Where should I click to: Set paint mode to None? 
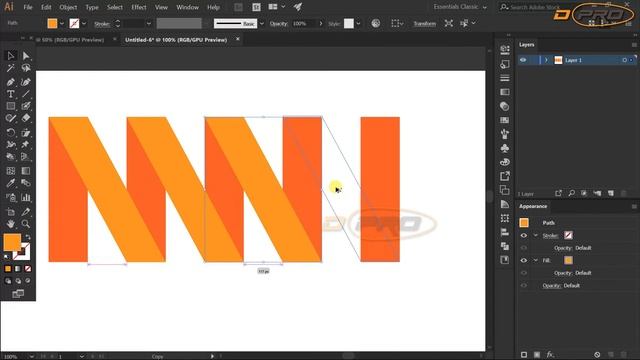coord(28,269)
